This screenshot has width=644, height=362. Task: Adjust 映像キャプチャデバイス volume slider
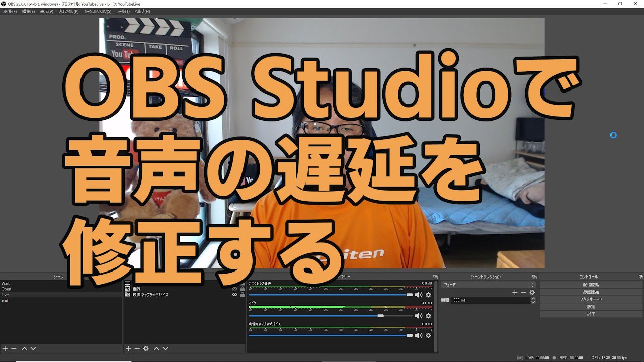click(x=331, y=335)
